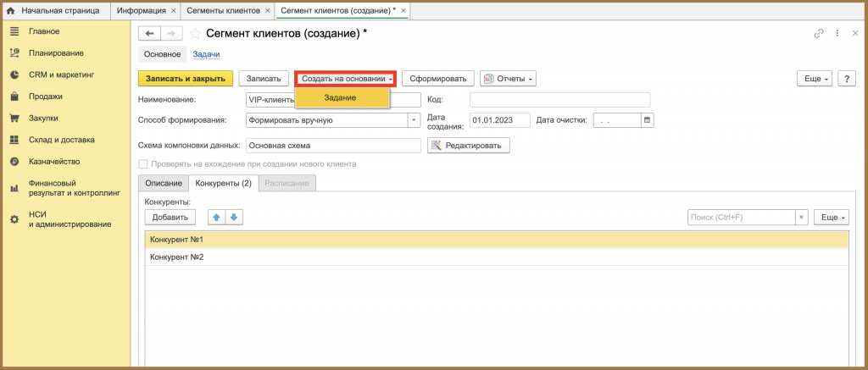Open Склад и доставка grid icon
Image resolution: width=868 pixels, height=370 pixels.
(x=15, y=140)
